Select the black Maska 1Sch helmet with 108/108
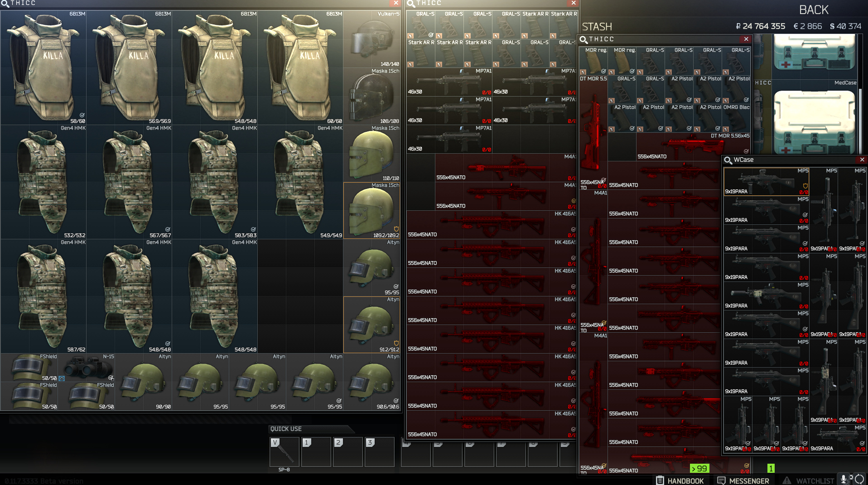The height and width of the screenshot is (485, 868). [x=372, y=96]
